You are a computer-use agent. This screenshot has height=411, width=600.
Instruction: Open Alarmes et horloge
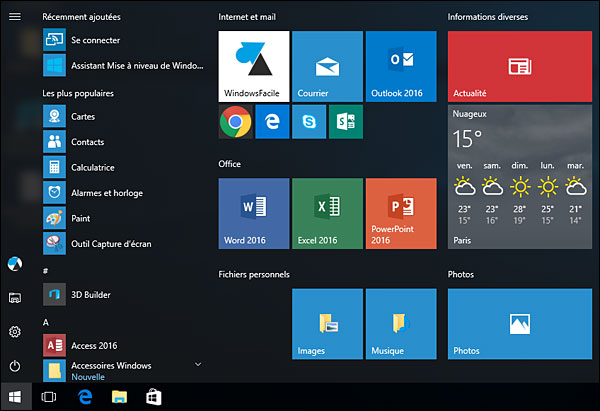coord(123,193)
